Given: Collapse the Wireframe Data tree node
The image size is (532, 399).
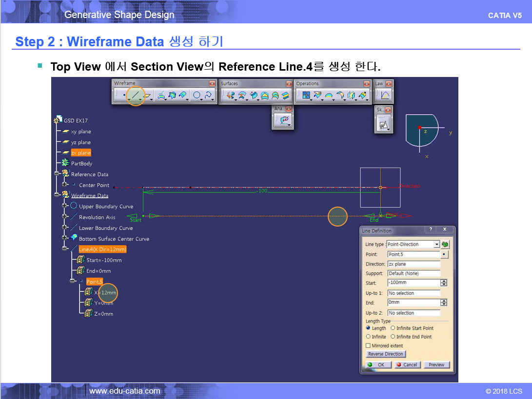Looking at the screenshot, I should [x=57, y=195].
